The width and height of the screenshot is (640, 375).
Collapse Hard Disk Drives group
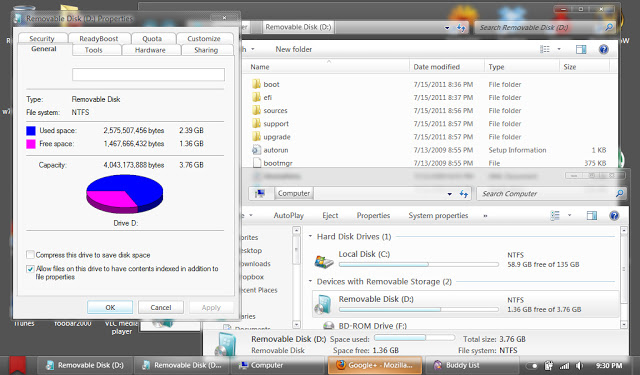click(x=311, y=237)
